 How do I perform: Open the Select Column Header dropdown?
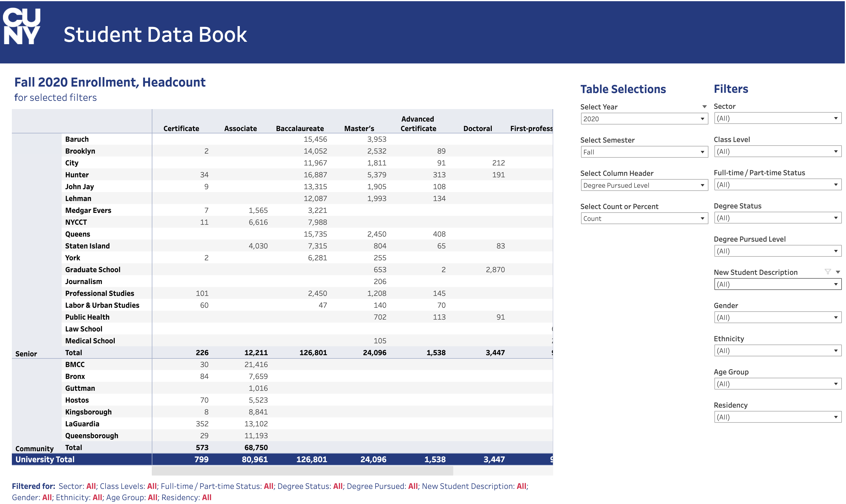click(x=644, y=185)
